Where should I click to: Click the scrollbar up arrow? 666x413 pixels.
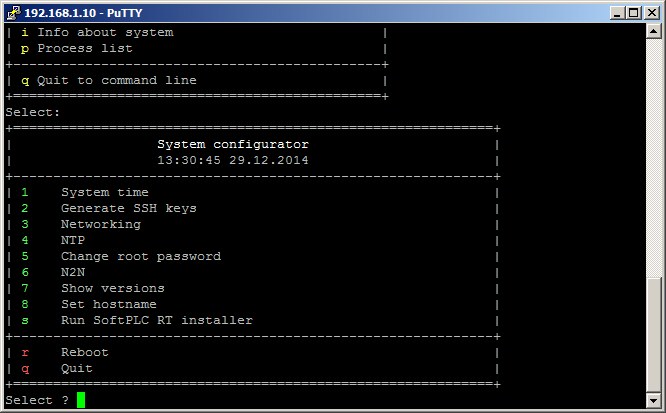[656, 30]
